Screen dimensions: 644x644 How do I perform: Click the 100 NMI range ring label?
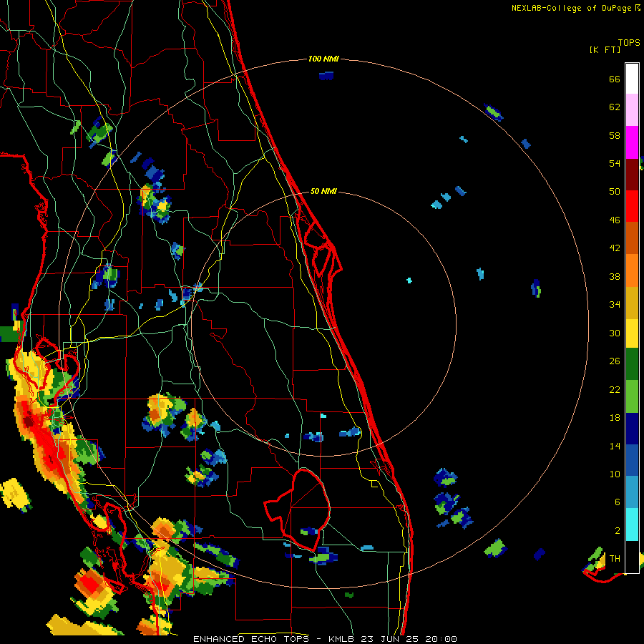click(x=323, y=59)
